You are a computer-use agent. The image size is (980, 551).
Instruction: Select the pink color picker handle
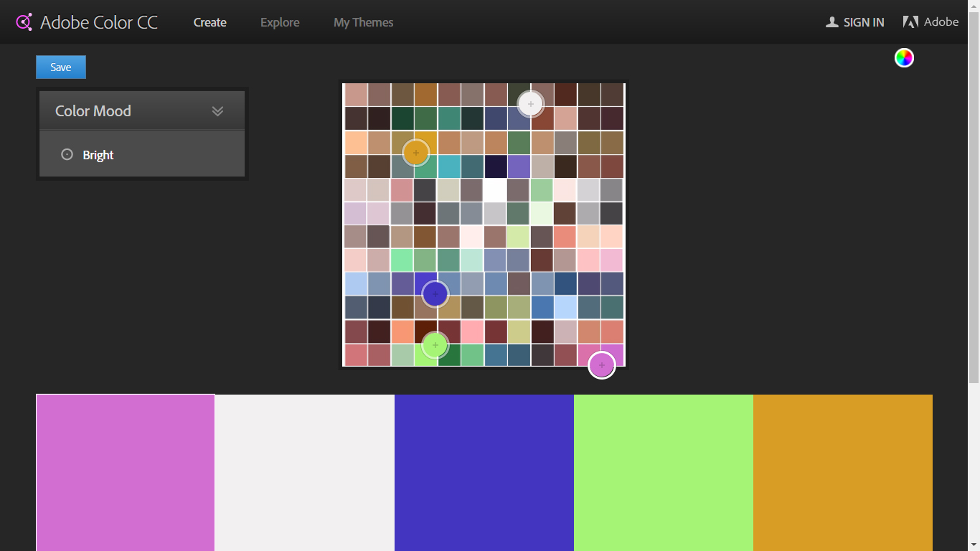[x=601, y=365]
